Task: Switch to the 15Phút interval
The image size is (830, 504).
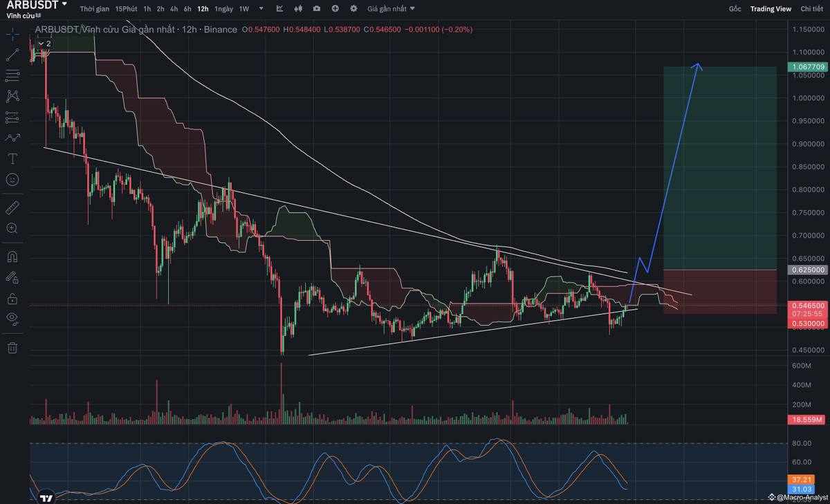Action: coord(126,9)
